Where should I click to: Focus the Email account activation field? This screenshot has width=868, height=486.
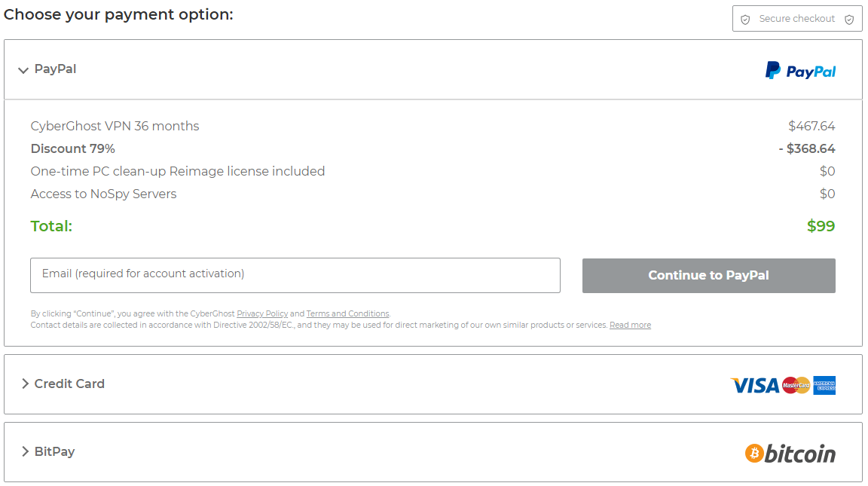pos(295,275)
